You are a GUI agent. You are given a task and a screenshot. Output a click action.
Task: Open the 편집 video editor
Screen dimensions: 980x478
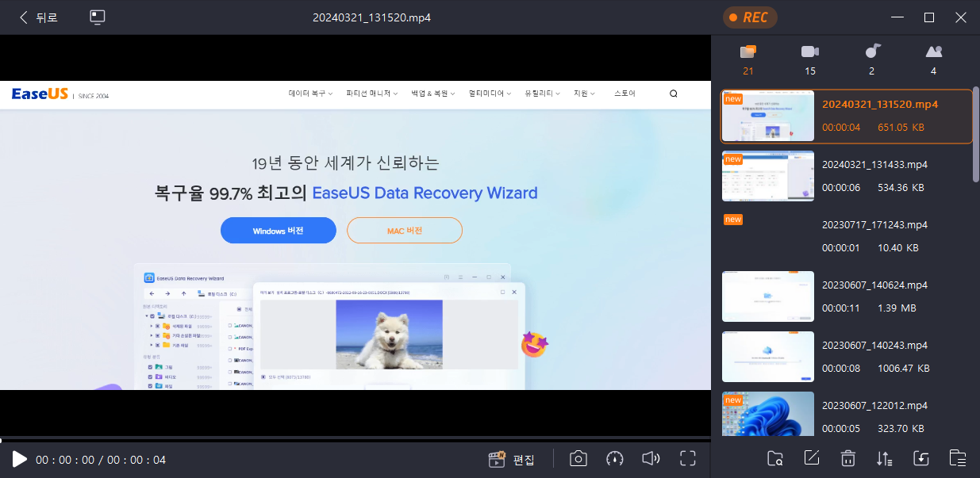point(510,459)
